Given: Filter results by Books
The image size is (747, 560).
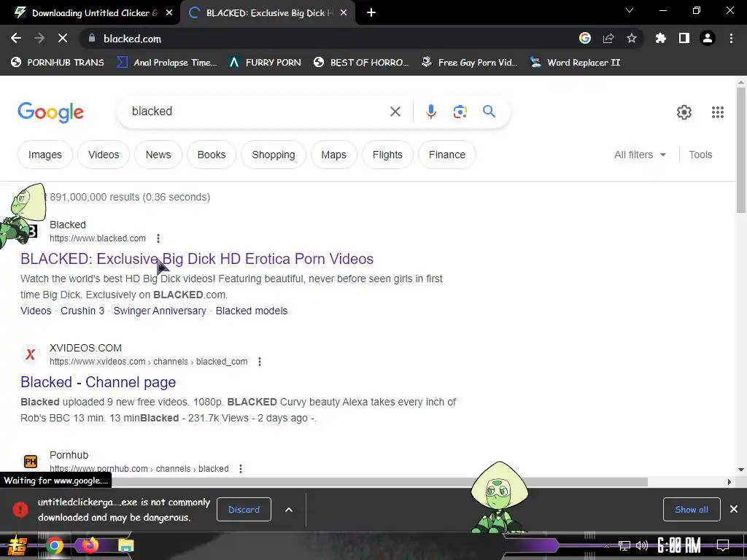Looking at the screenshot, I should (x=212, y=155).
